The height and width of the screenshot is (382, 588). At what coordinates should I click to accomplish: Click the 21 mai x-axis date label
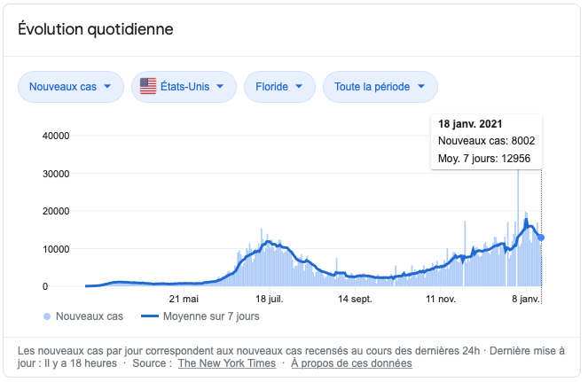pos(184,300)
